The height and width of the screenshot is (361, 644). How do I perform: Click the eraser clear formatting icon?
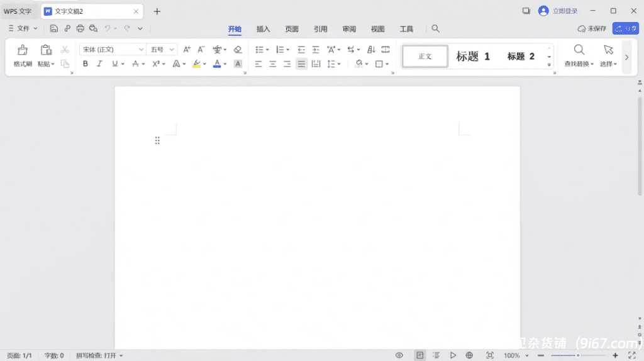(x=238, y=50)
